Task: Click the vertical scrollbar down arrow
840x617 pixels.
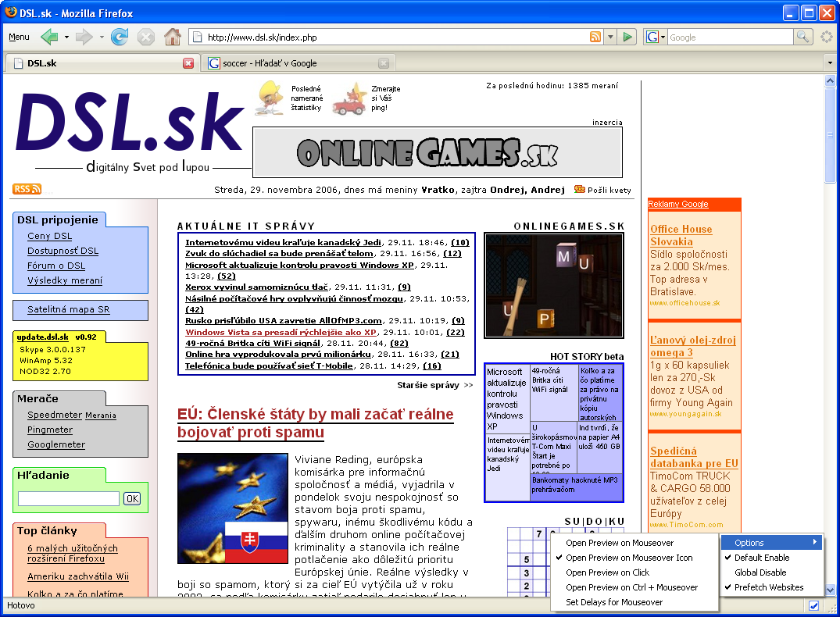Action: point(830,590)
